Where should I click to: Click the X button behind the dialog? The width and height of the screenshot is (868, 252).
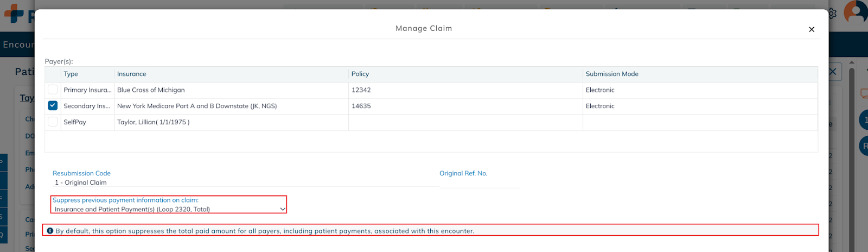click(833, 72)
